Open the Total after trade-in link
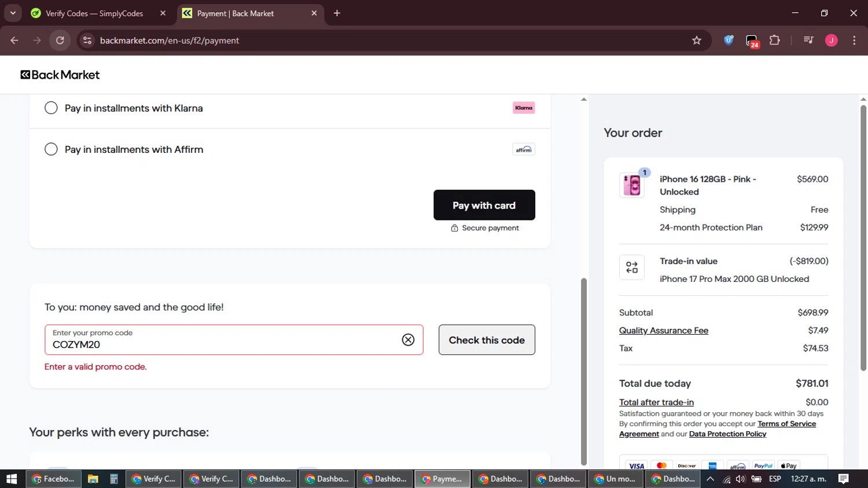The image size is (868, 488). click(656, 402)
